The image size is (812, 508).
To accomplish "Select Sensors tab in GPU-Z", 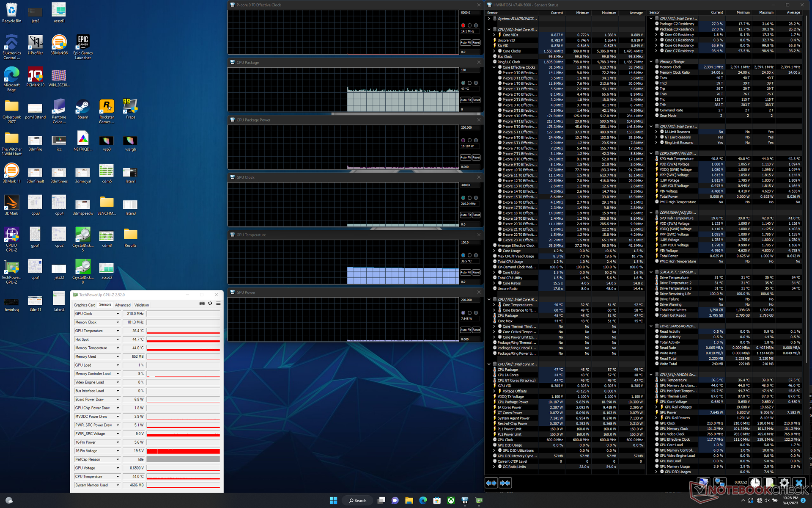I will click(105, 305).
